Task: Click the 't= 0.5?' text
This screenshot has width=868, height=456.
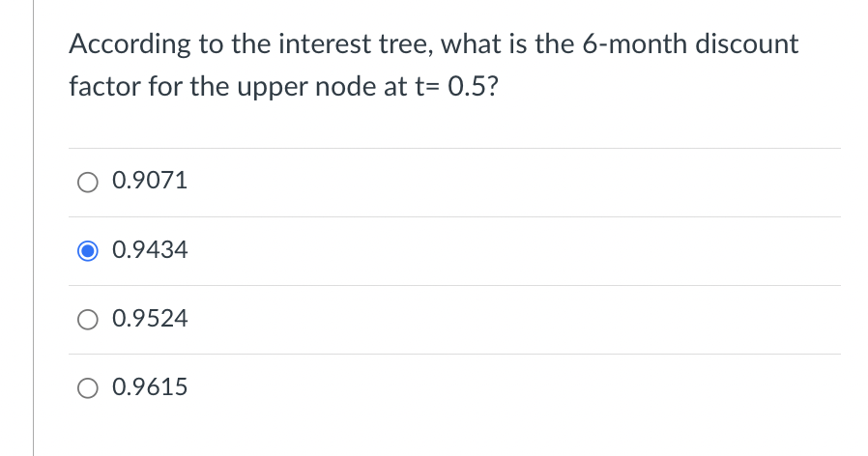Action: (456, 86)
